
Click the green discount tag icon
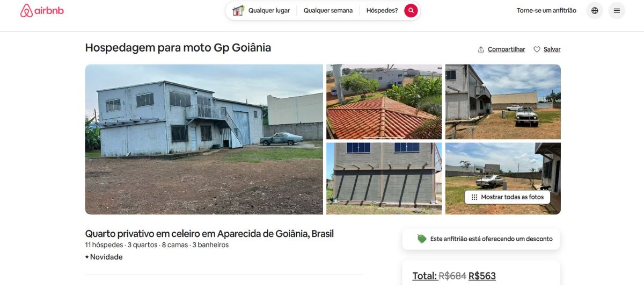[x=422, y=239]
